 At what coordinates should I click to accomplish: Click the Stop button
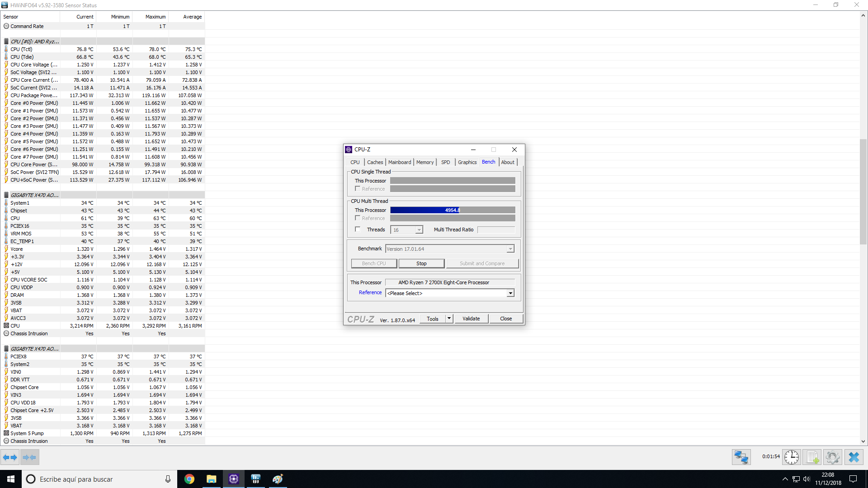point(421,263)
